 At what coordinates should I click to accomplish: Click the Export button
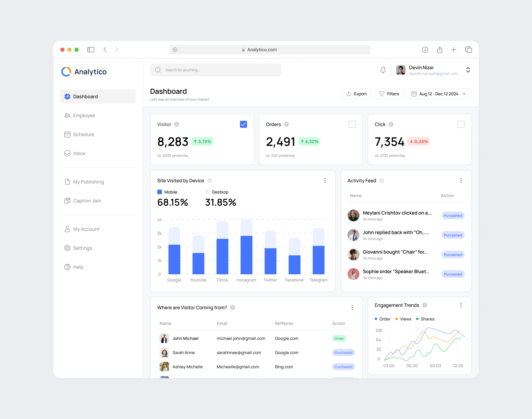356,94
